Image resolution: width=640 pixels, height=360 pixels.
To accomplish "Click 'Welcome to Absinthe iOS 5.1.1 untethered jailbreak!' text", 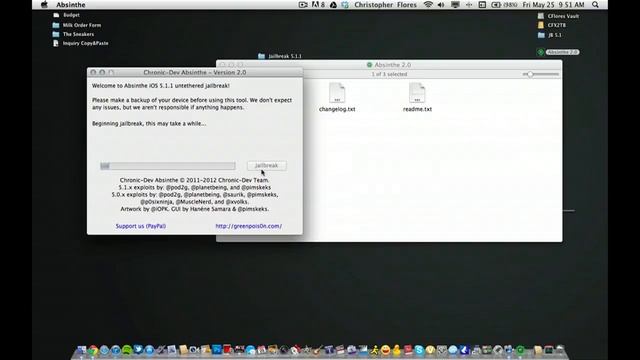I will click(161, 86).
